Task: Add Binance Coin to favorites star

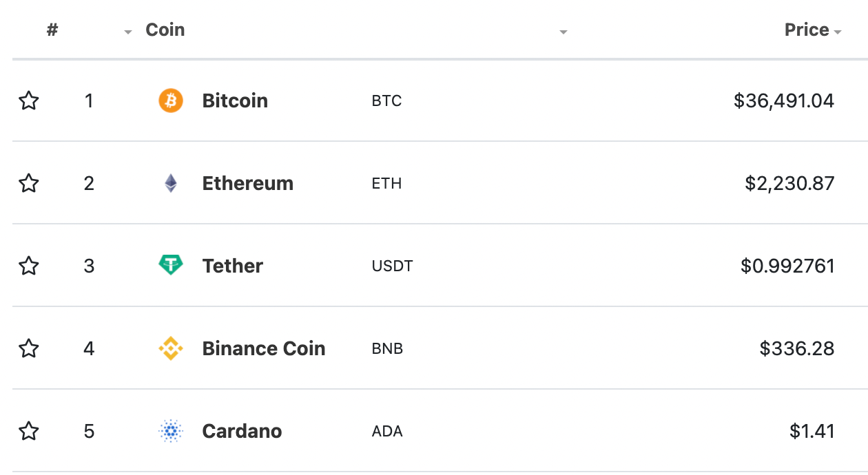Action: click(x=28, y=348)
